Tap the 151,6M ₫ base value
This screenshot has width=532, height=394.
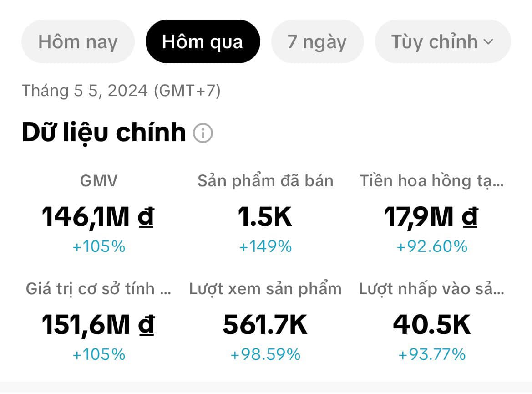click(98, 325)
